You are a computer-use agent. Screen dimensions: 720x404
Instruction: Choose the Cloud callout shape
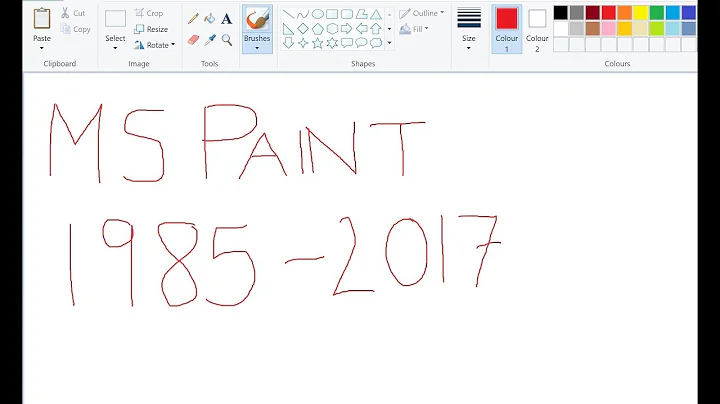[376, 43]
